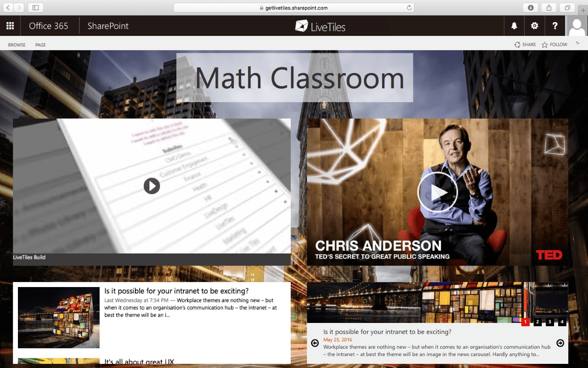The height and width of the screenshot is (368, 588).
Task: Toggle Safari sidebar
Action: click(35, 7)
